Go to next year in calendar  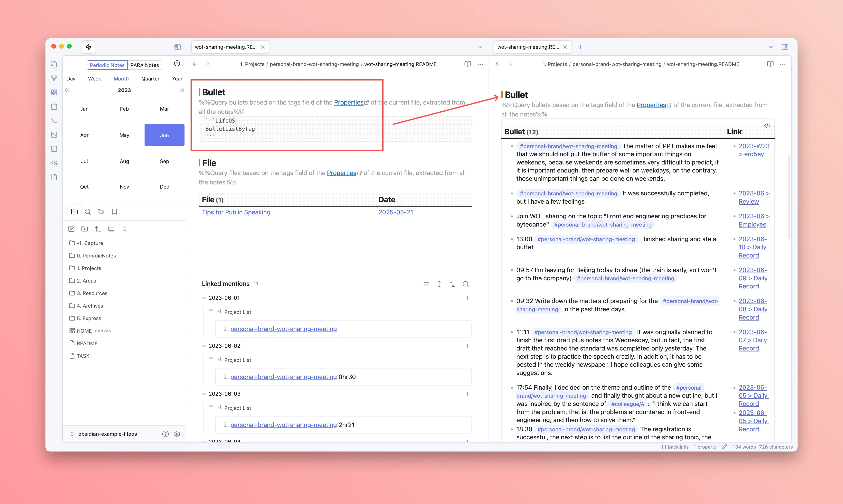(x=182, y=90)
